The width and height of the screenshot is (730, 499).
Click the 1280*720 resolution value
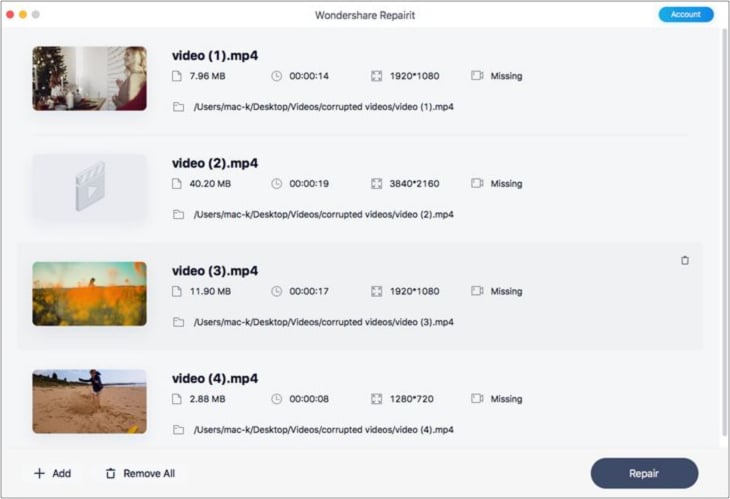pos(412,399)
